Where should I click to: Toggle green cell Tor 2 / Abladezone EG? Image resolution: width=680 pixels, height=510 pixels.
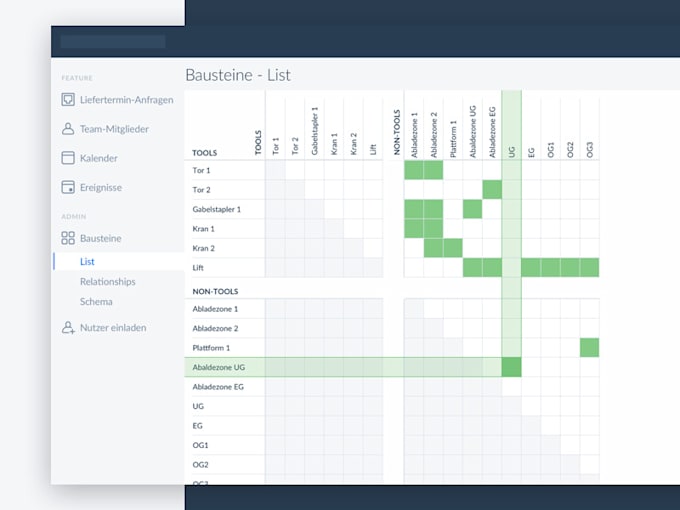click(492, 190)
